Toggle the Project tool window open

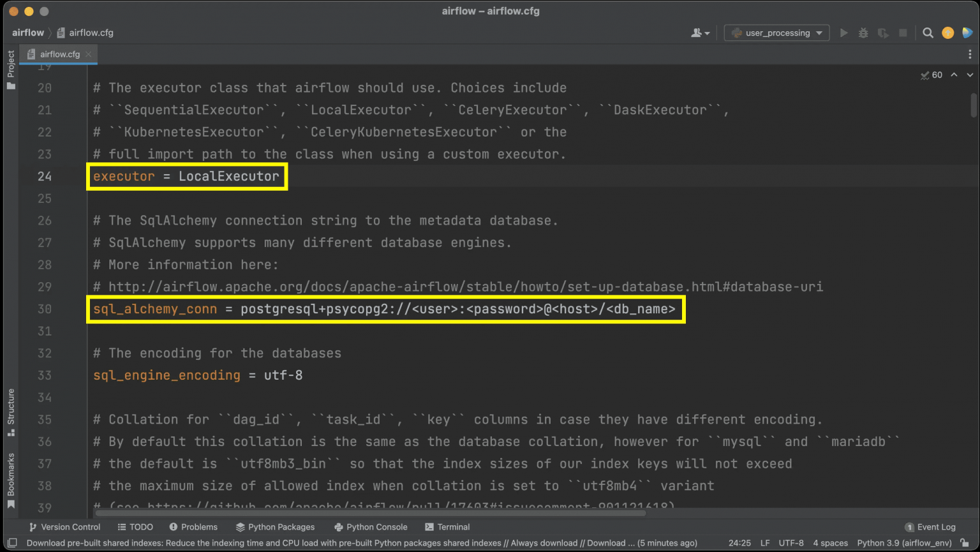coord(10,64)
